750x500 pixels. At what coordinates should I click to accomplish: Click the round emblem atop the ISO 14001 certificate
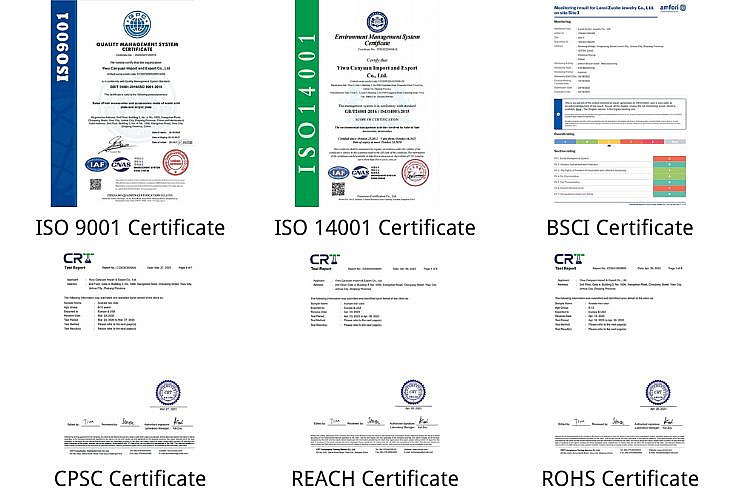377,22
